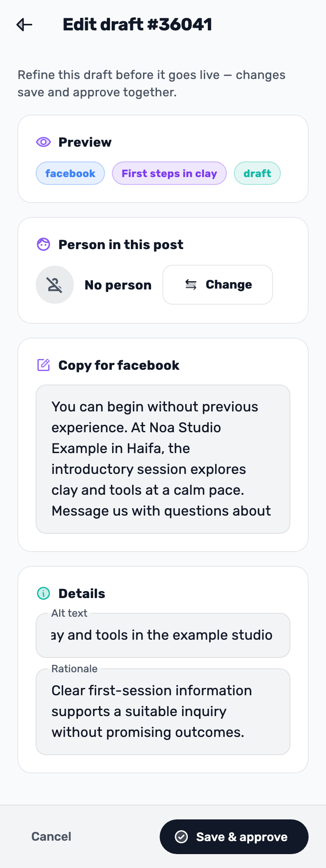
Task: Save and approve the draft
Action: point(234,837)
